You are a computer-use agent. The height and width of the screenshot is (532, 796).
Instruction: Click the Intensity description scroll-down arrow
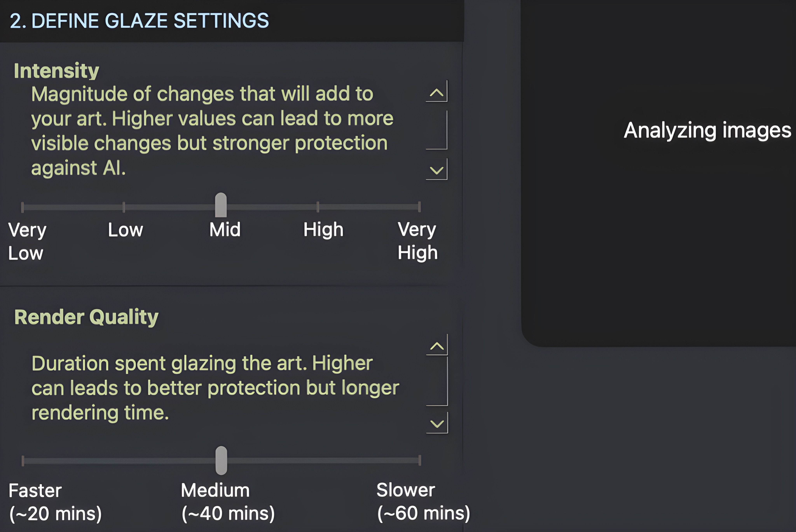pos(437,169)
